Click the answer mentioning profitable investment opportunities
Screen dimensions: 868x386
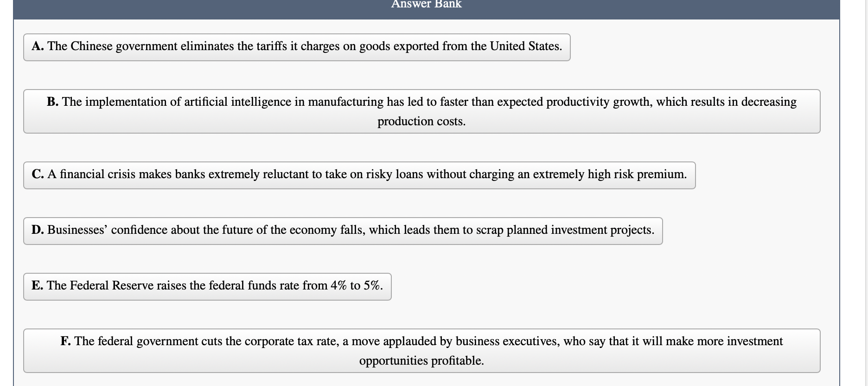[x=421, y=350]
